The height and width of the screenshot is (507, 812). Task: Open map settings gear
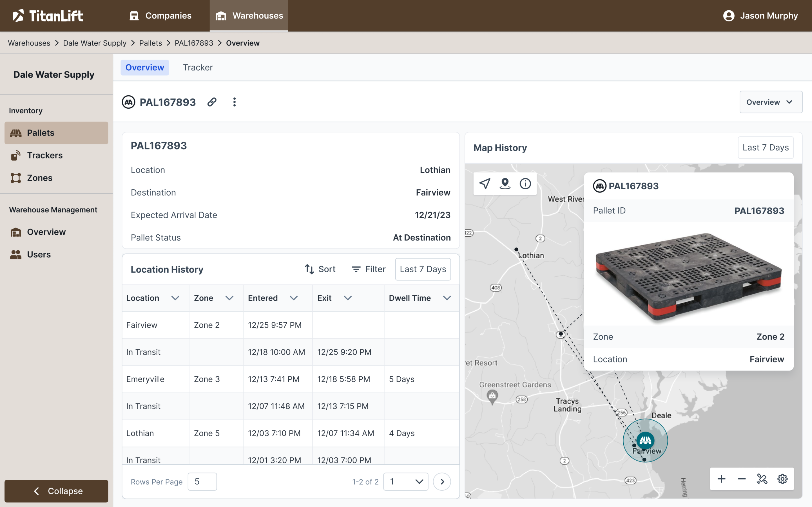[782, 479]
